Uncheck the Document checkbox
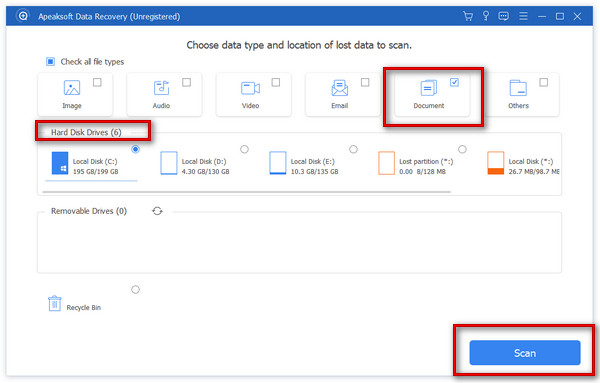The height and width of the screenshot is (383, 600). pyautogui.click(x=454, y=82)
